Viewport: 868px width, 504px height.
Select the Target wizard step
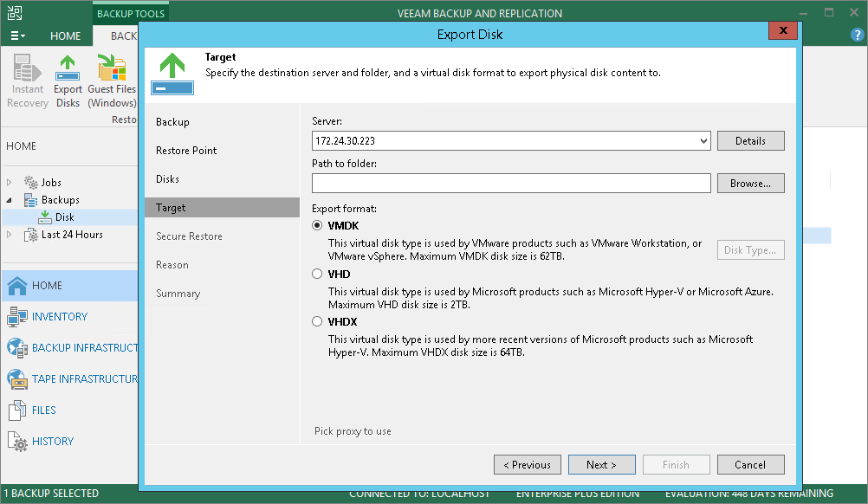[x=222, y=208]
